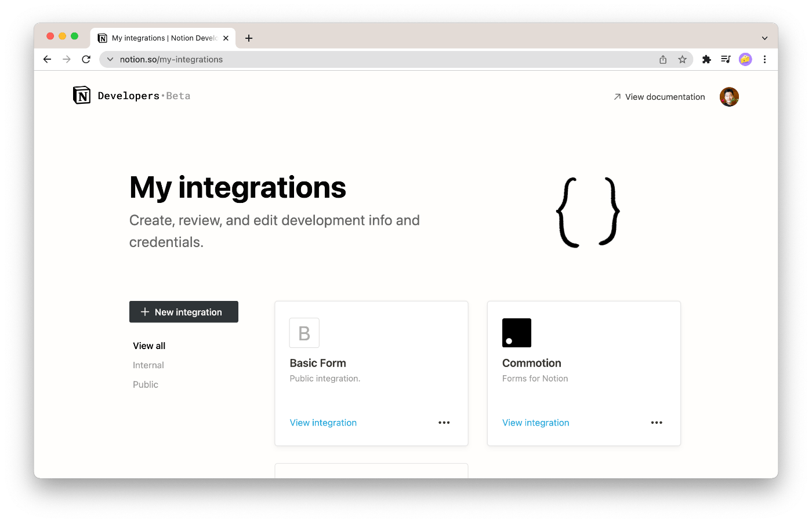Open the Extensions puzzle-piece icon
Viewport: 812px width, 523px height.
tap(706, 59)
